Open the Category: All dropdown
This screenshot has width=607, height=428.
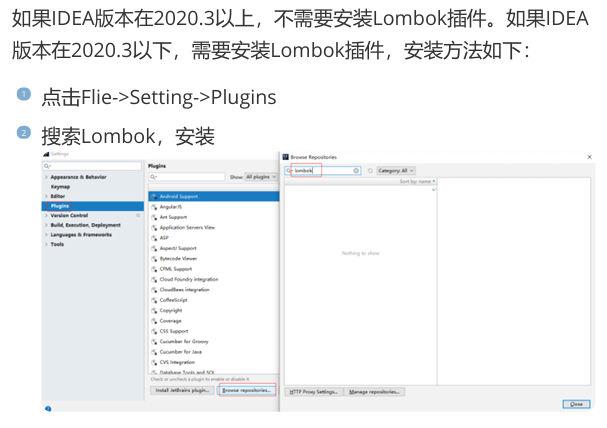coord(396,171)
